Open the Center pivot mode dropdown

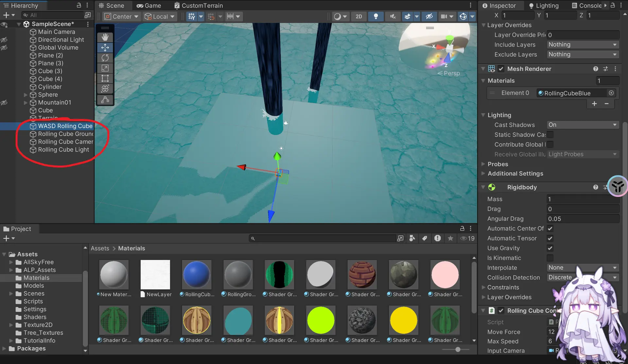(121, 16)
